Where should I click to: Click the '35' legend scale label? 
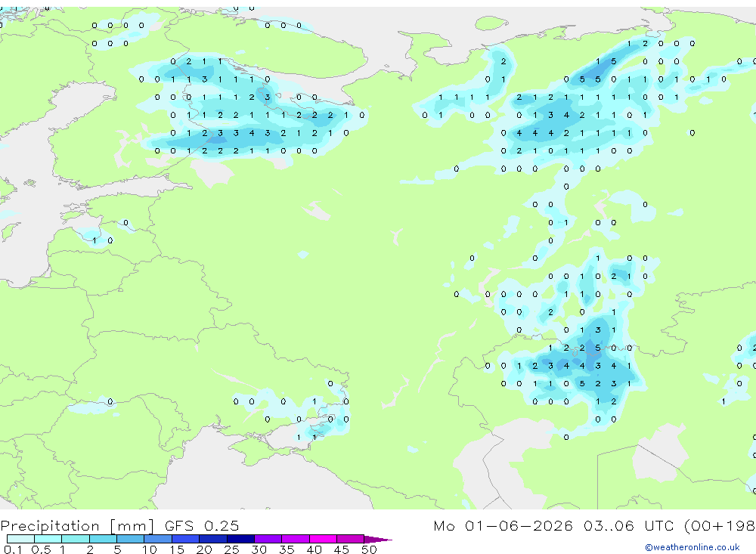point(287,549)
